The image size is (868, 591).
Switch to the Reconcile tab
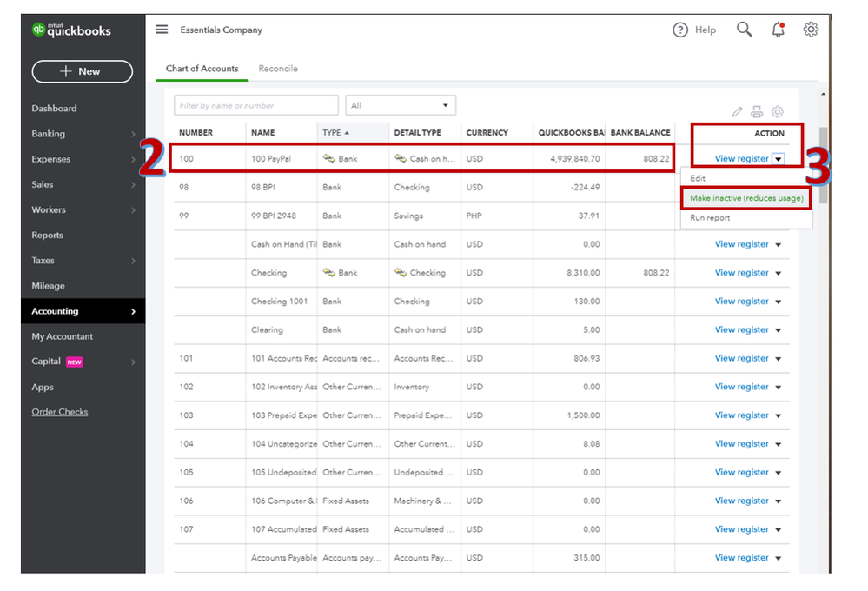click(x=278, y=69)
